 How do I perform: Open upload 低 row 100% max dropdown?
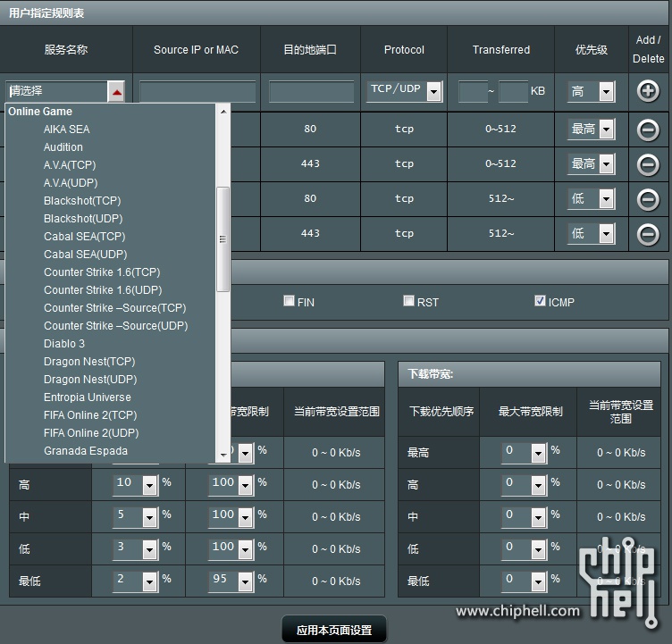pyautogui.click(x=231, y=548)
